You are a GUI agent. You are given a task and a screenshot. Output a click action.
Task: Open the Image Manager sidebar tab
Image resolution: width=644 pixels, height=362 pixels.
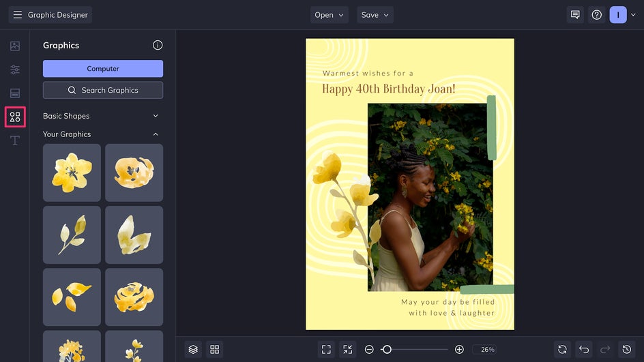tap(15, 46)
